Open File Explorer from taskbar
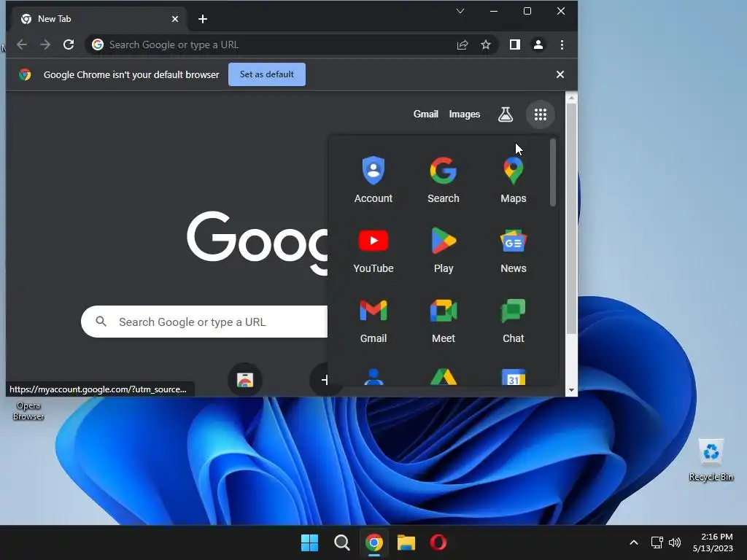This screenshot has width=747, height=560. click(x=406, y=542)
